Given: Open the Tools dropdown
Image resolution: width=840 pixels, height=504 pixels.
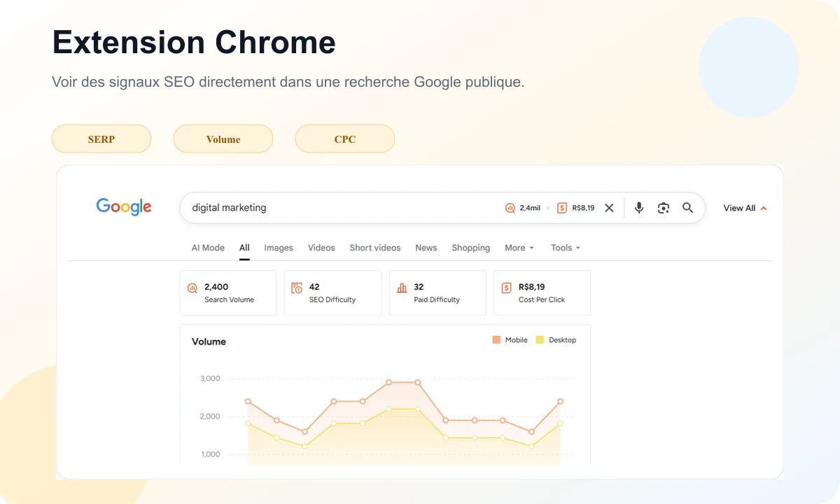Looking at the screenshot, I should [x=566, y=248].
